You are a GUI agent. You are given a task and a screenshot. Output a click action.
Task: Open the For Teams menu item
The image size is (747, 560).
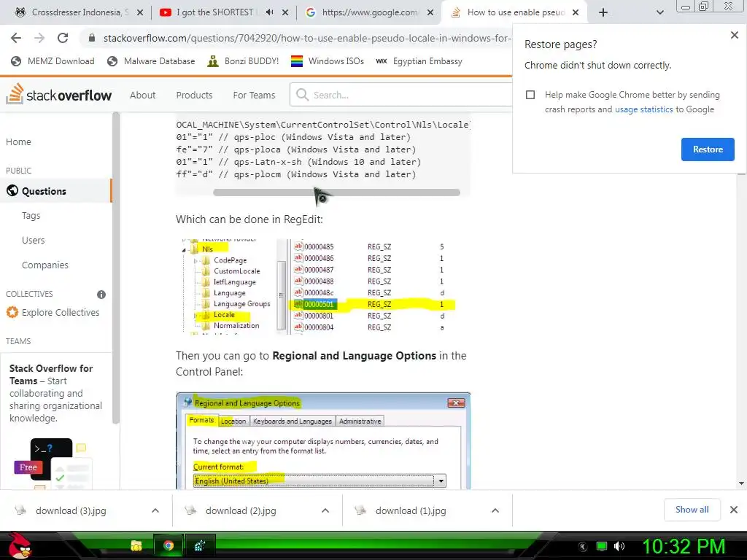click(x=254, y=96)
